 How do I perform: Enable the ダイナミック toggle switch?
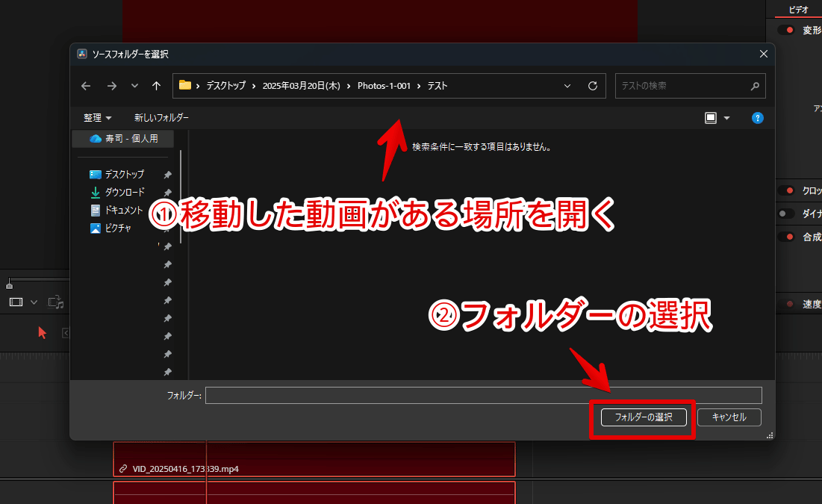(786, 214)
